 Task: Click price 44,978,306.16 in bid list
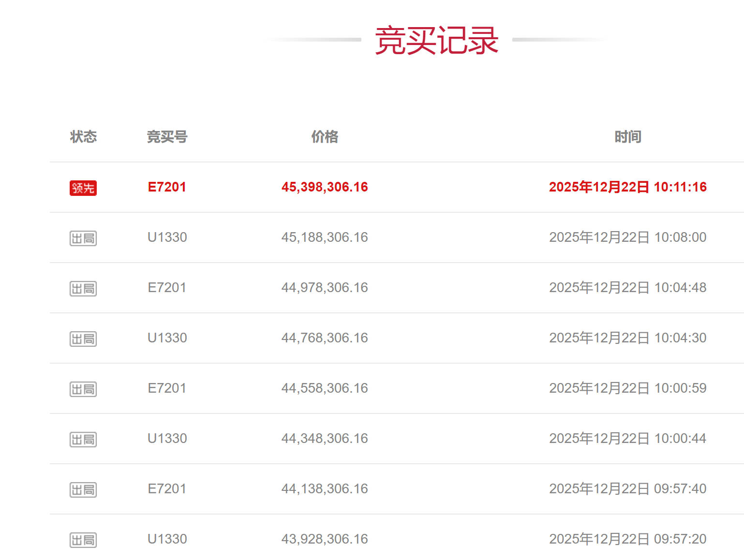click(325, 288)
